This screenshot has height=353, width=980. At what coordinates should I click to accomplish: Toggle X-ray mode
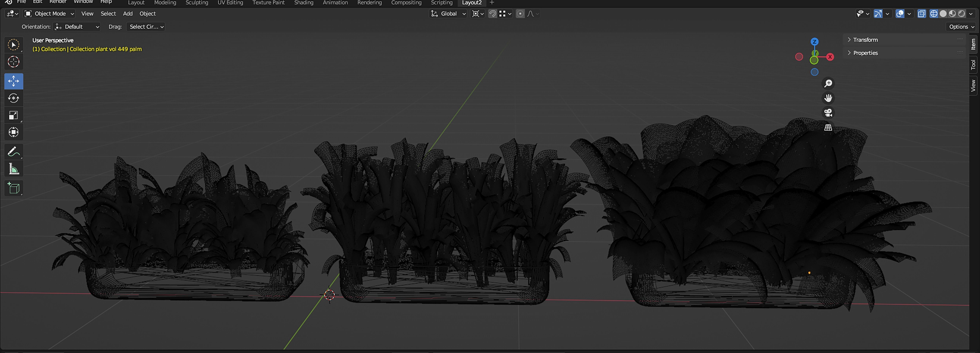[x=921, y=14]
